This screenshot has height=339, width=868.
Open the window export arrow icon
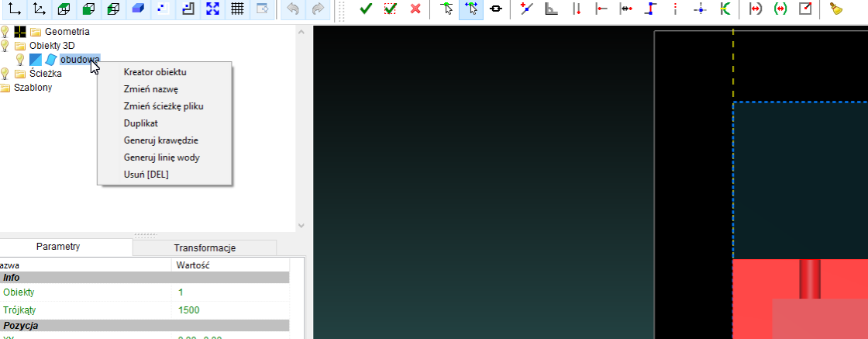point(263,9)
